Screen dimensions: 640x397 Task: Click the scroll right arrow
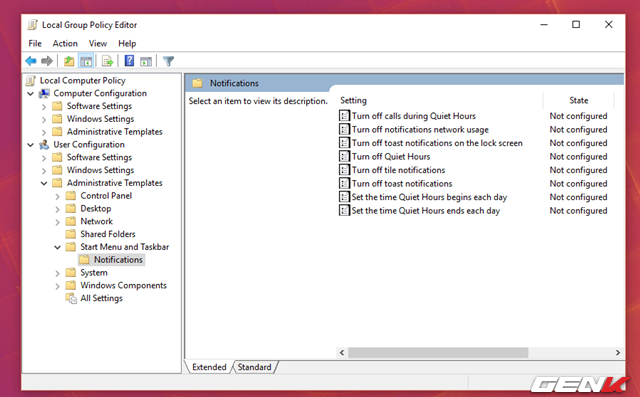click(x=618, y=353)
